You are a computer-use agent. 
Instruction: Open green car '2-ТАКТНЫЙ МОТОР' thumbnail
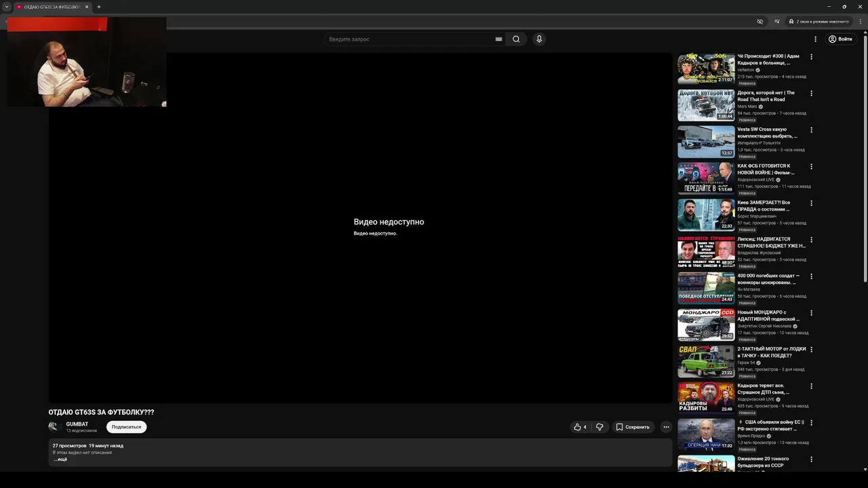point(706,362)
